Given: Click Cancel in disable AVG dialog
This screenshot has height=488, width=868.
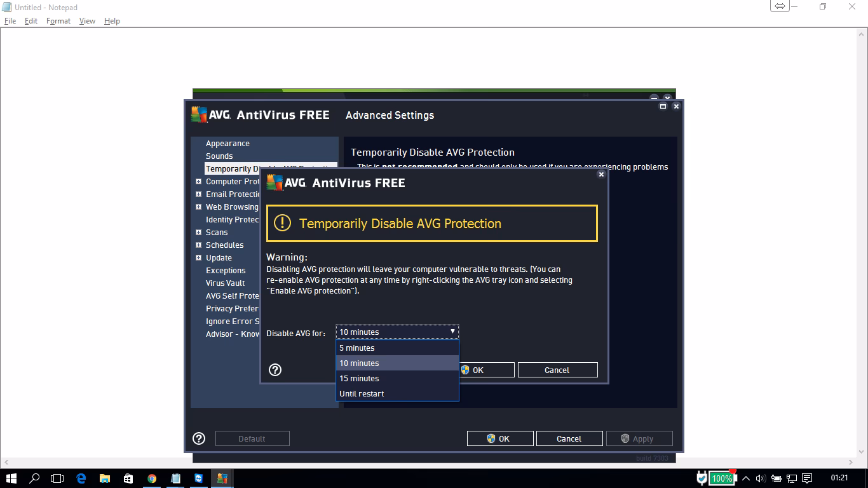Looking at the screenshot, I should pyautogui.click(x=557, y=370).
